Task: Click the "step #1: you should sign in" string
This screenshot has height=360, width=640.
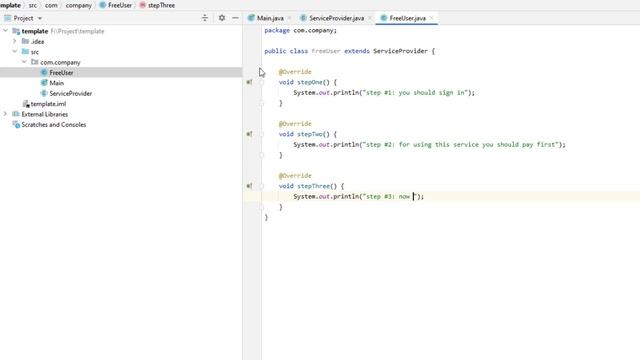Action: click(x=416, y=93)
